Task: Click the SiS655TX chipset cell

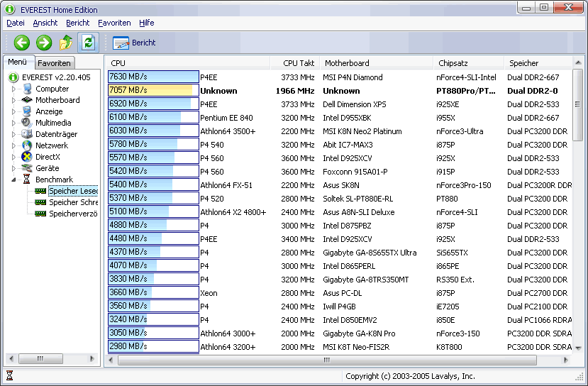Action: (452, 253)
